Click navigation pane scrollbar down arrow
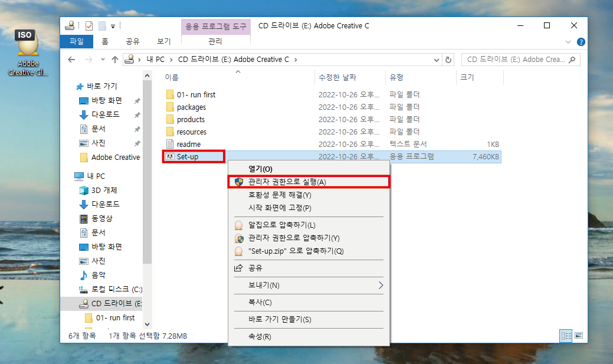 [147, 324]
